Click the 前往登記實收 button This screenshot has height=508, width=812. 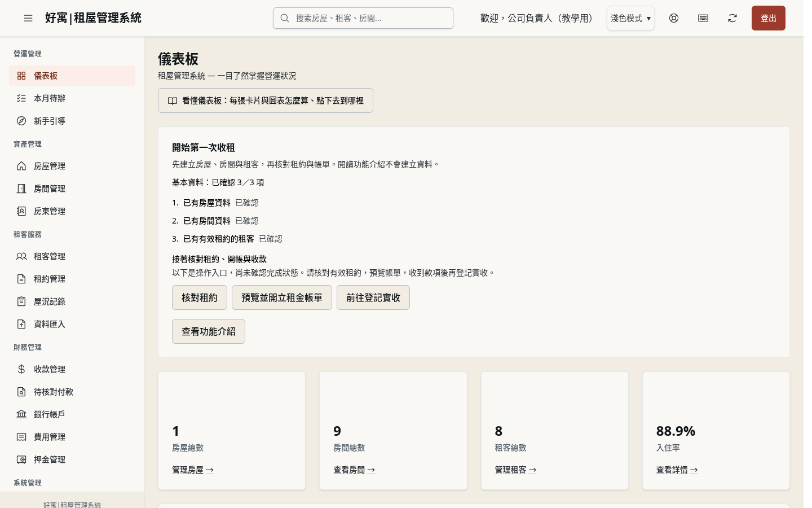[373, 297]
